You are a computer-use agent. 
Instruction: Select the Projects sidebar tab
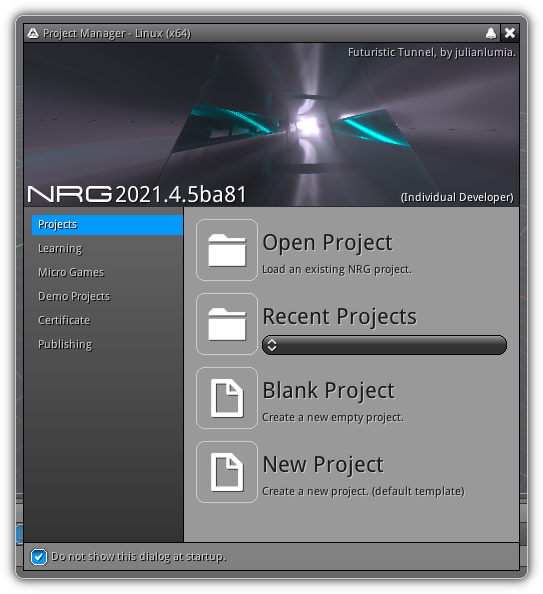click(107, 225)
